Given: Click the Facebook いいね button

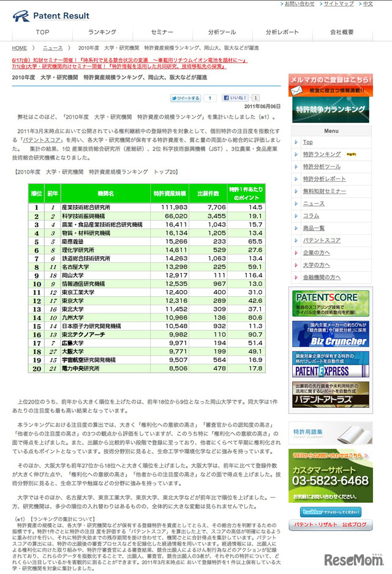Looking at the screenshot, I should click(x=235, y=98).
